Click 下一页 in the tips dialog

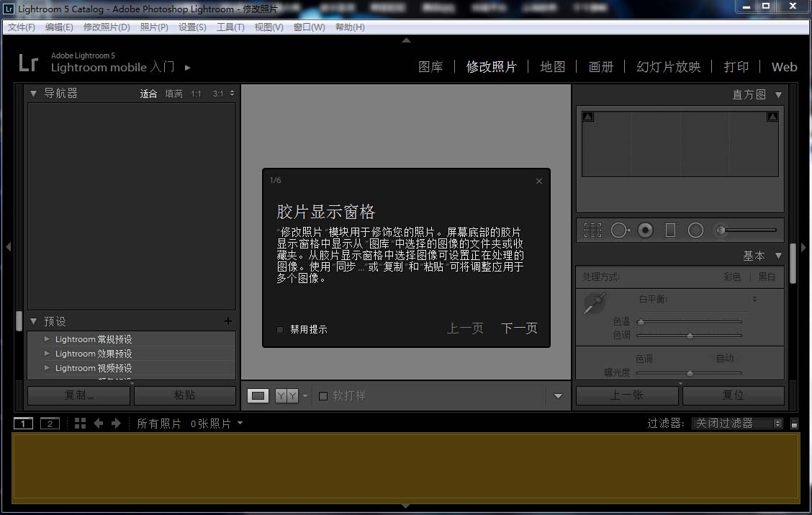click(519, 328)
